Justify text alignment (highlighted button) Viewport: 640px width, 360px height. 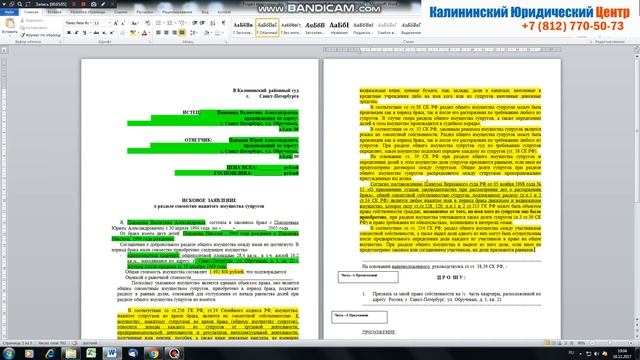tap(182, 33)
